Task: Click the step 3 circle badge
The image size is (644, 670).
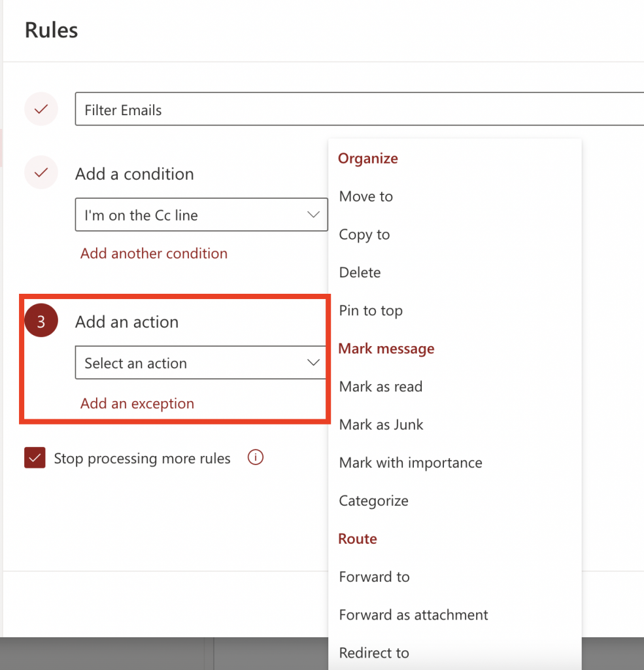Action: pyautogui.click(x=41, y=322)
